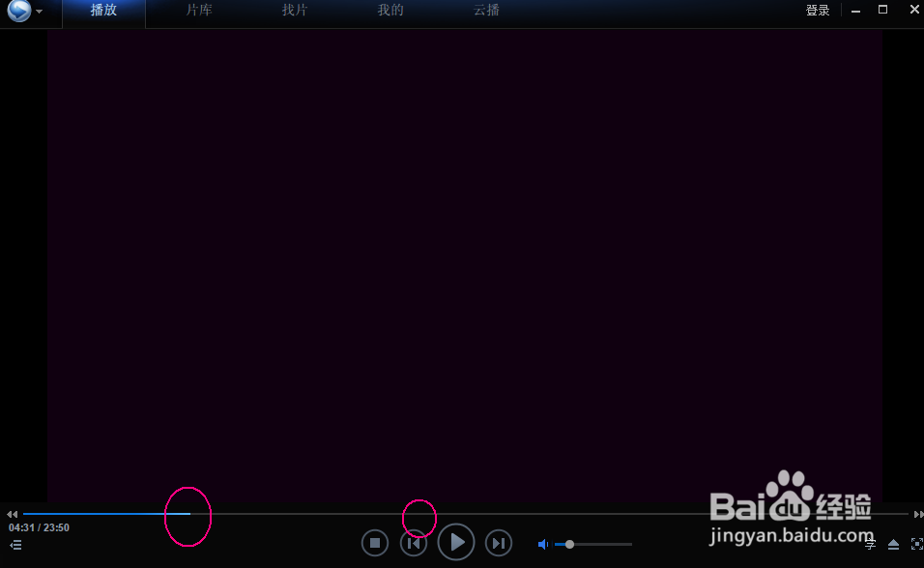This screenshot has height=568, width=924.
Task: Open the player logo main menu
Action: pos(19,10)
